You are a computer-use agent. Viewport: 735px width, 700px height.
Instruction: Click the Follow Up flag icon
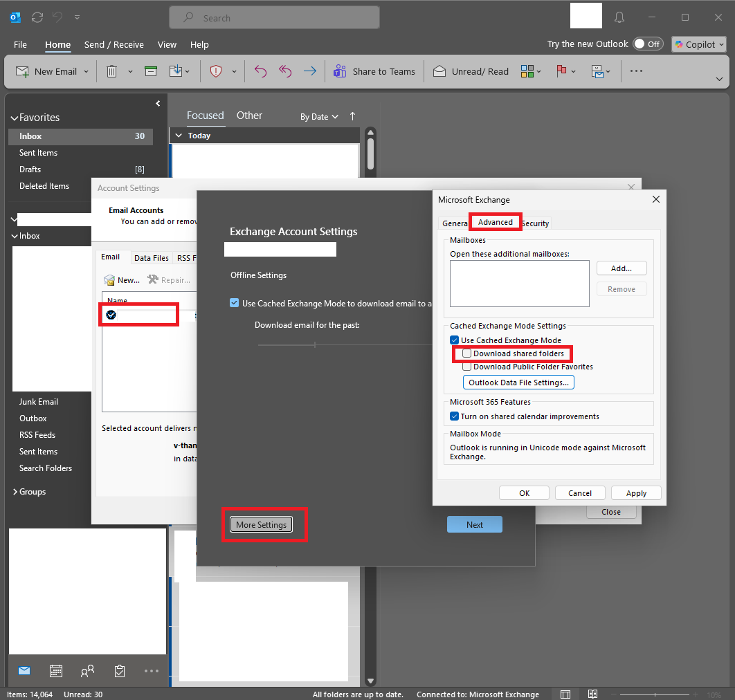click(561, 71)
